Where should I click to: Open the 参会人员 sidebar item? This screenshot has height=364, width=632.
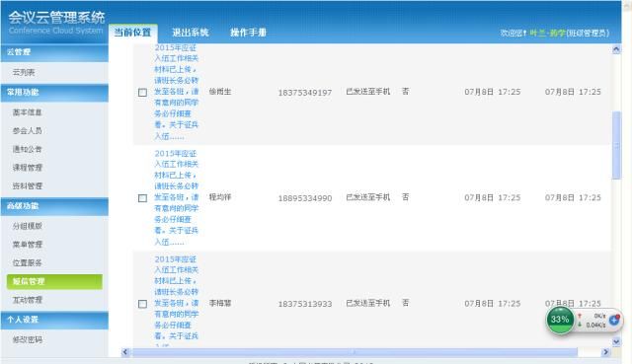coord(28,131)
